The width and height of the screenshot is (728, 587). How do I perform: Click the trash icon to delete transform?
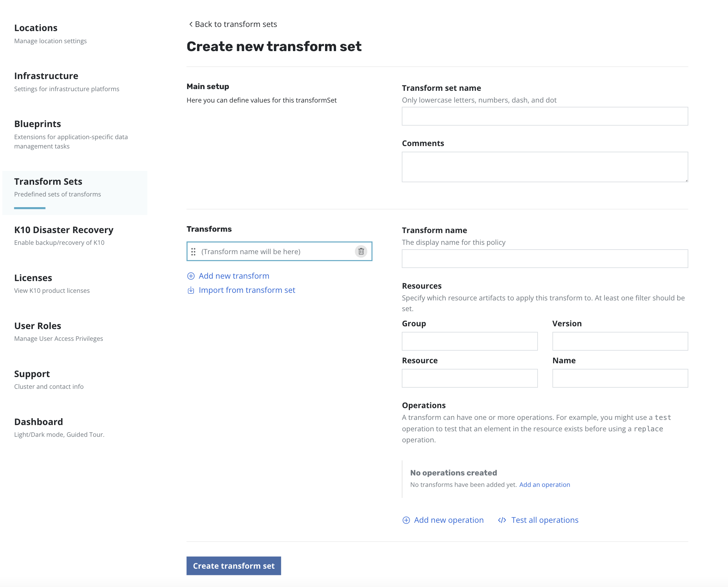coord(361,251)
